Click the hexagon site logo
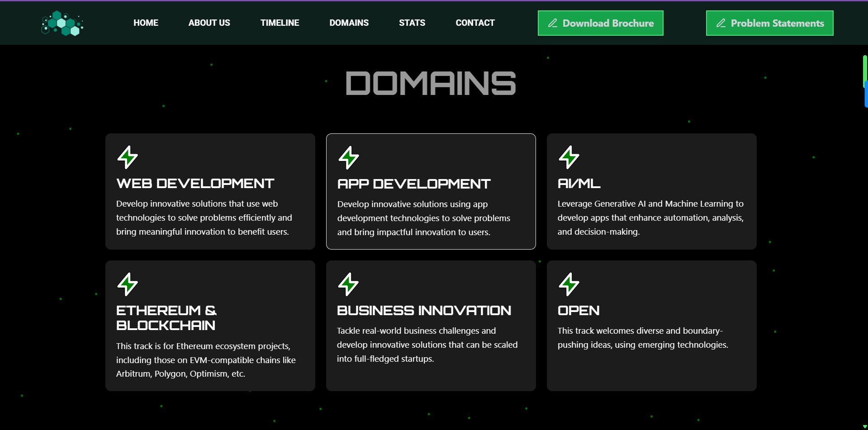868x430 pixels. (62, 23)
